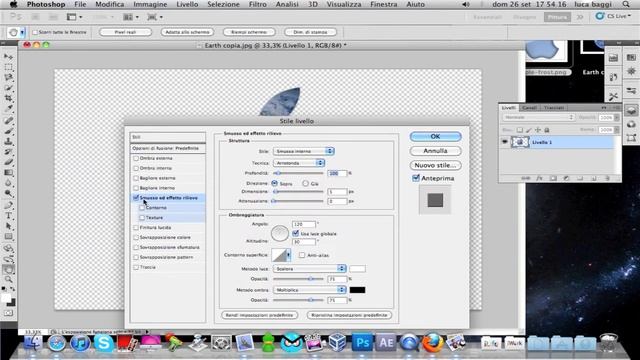Viewport: 640px width, 360px height.
Task: Enable the Finitura lucida checkbox
Action: pos(136,228)
